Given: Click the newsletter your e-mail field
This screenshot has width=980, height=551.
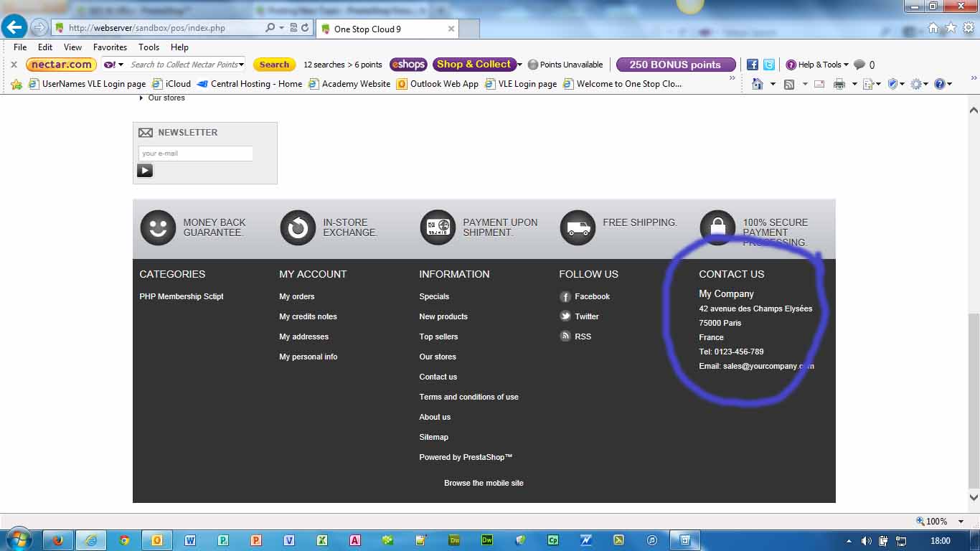Looking at the screenshot, I should (x=195, y=154).
